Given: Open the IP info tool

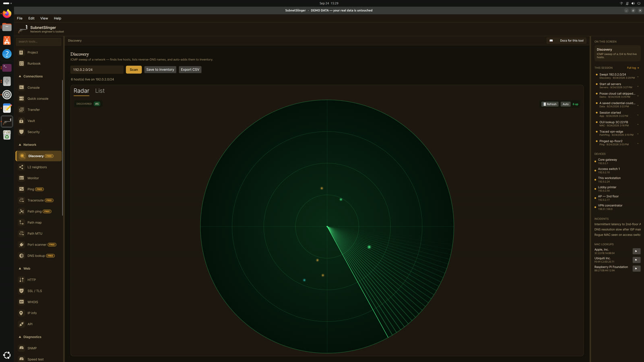Looking at the screenshot, I should pyautogui.click(x=39, y=313).
